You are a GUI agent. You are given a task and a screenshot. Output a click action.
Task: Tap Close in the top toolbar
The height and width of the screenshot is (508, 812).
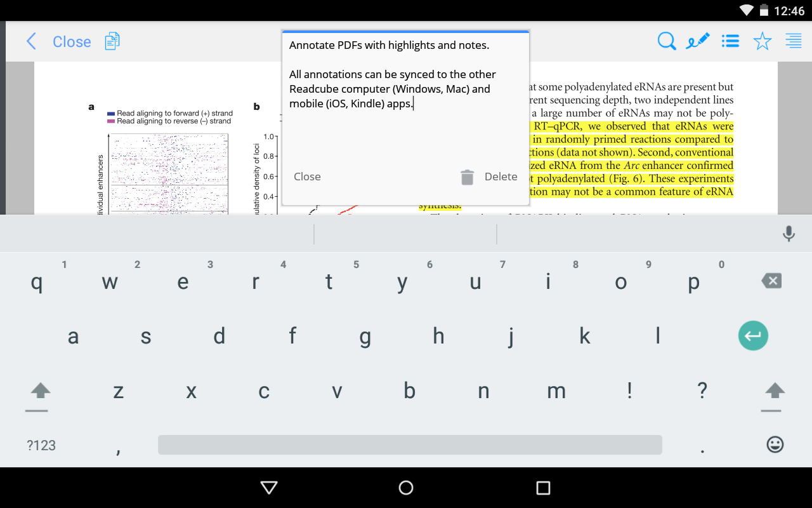72,42
